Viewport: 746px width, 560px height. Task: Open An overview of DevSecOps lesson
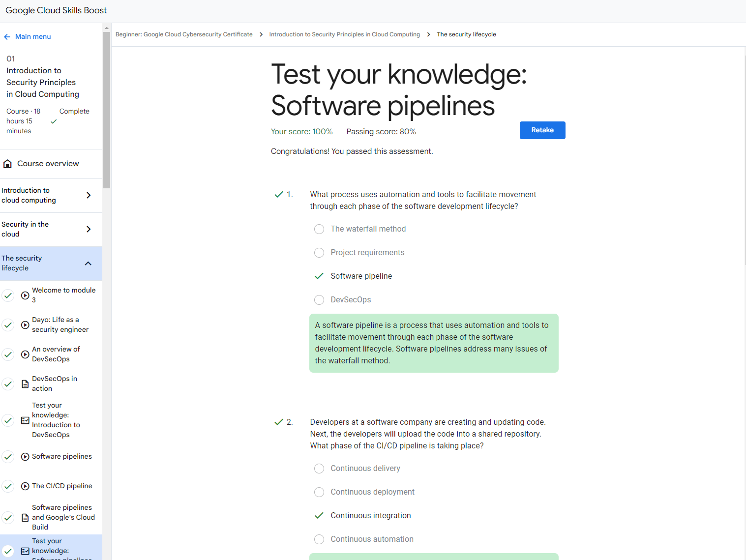click(56, 354)
